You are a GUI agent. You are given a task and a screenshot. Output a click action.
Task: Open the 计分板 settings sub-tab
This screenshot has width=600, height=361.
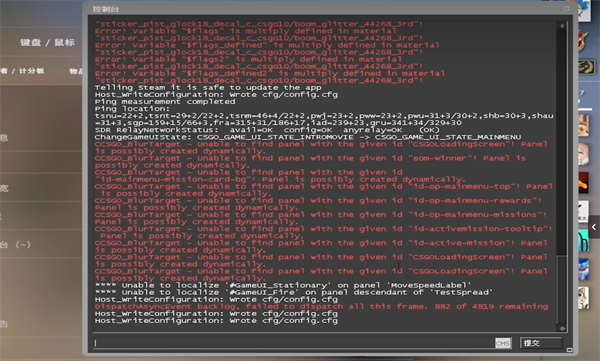(x=31, y=71)
